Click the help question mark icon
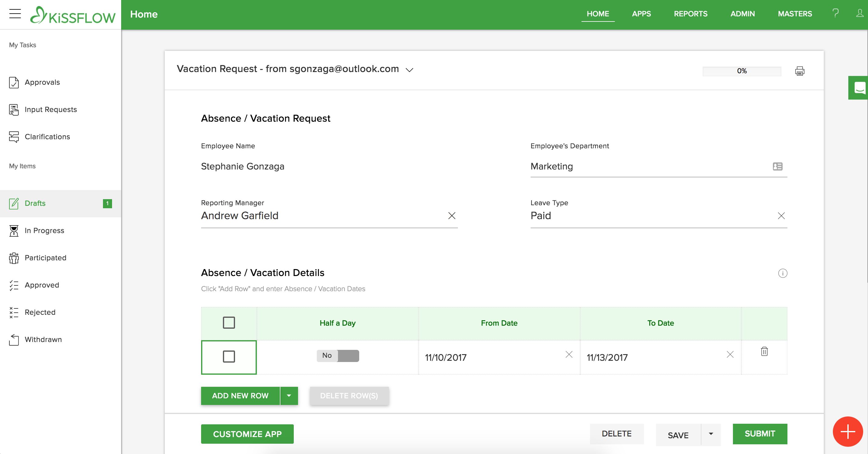The width and height of the screenshot is (868, 454). click(x=835, y=14)
